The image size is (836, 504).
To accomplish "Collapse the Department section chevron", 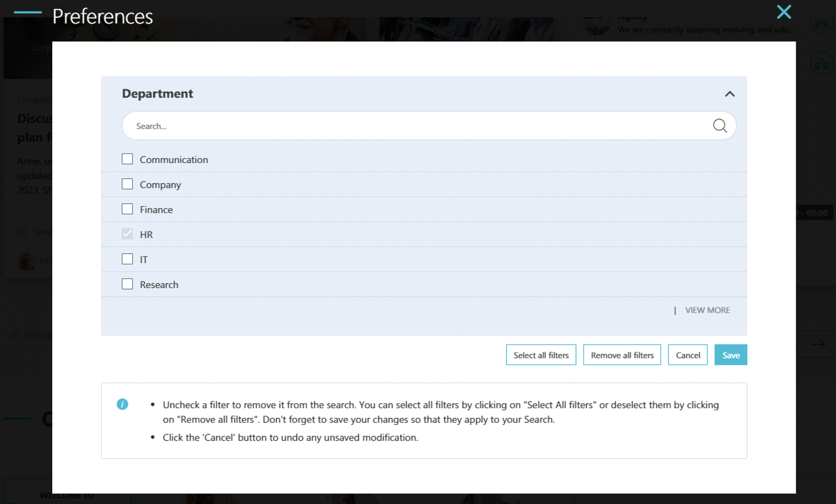I will coord(730,94).
